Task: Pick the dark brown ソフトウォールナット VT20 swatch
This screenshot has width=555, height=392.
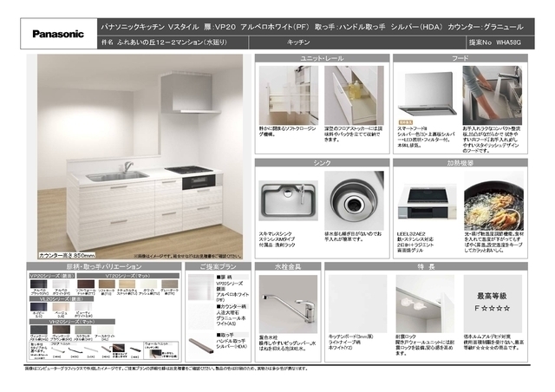Action: click(86, 284)
